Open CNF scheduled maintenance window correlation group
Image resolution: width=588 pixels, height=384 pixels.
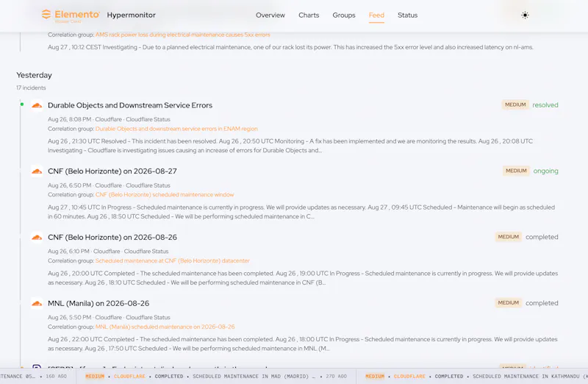point(165,194)
